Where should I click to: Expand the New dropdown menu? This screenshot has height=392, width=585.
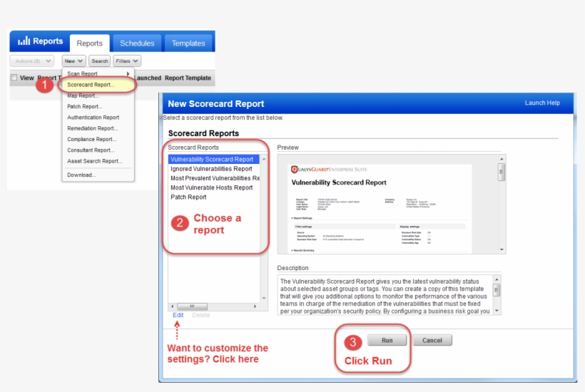73,61
